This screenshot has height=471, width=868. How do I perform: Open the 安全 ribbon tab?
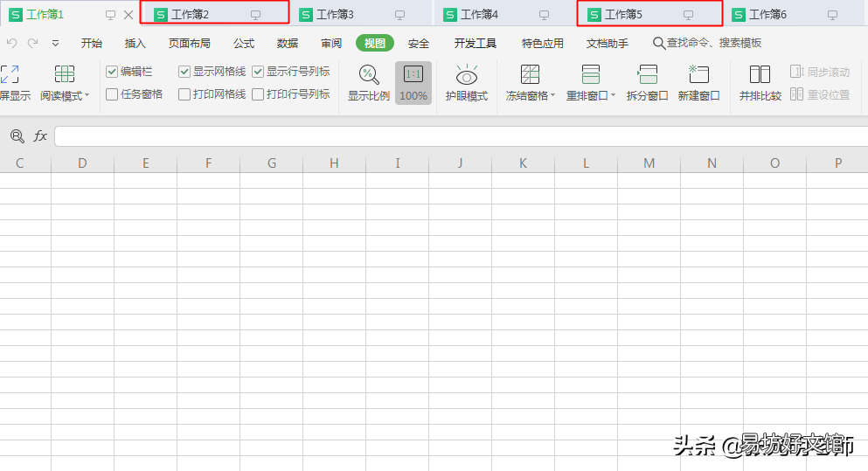tap(419, 43)
